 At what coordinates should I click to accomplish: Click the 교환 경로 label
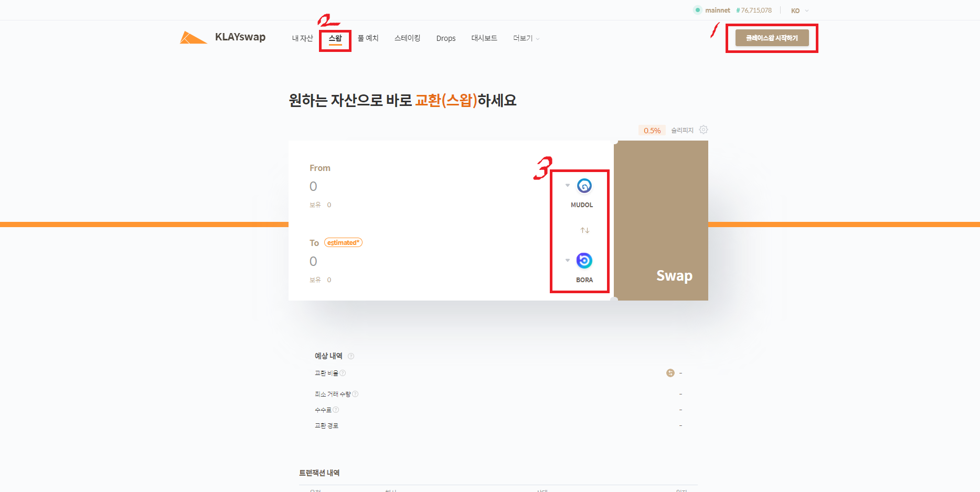click(326, 425)
